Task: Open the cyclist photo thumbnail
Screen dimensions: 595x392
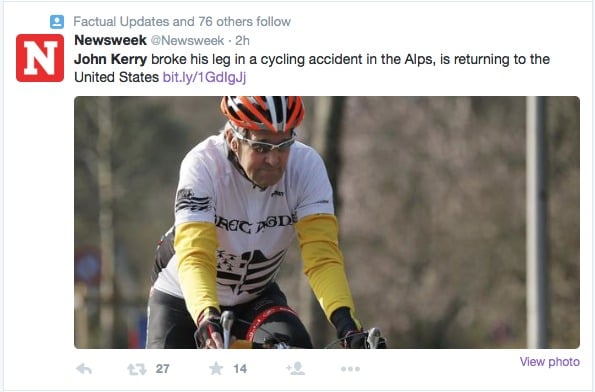Action: pyautogui.click(x=327, y=222)
